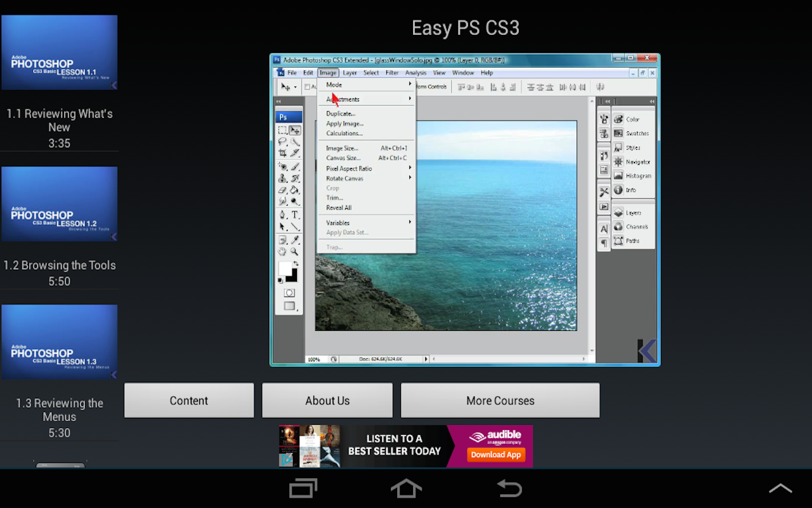Open the Recent Apps icon
Screen dimensions: 812x508
click(x=303, y=488)
